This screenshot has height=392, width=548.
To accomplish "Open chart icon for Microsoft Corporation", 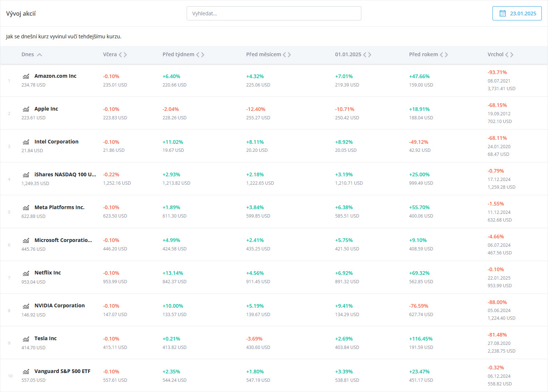I will [26, 241].
